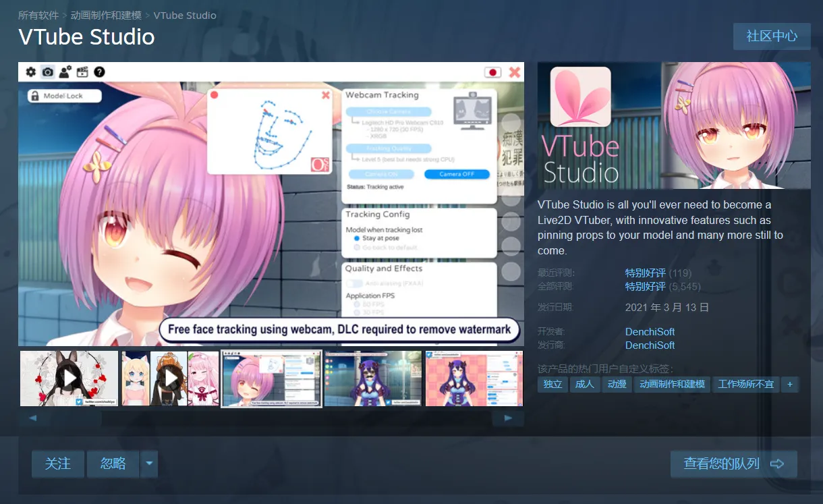823x504 pixels.
Task: Click the Japanese flag language icon
Action: coord(492,72)
